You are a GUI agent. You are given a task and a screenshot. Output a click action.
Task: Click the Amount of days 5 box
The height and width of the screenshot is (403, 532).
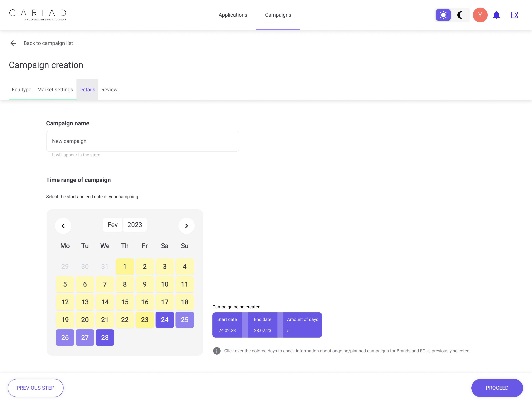[303, 325]
